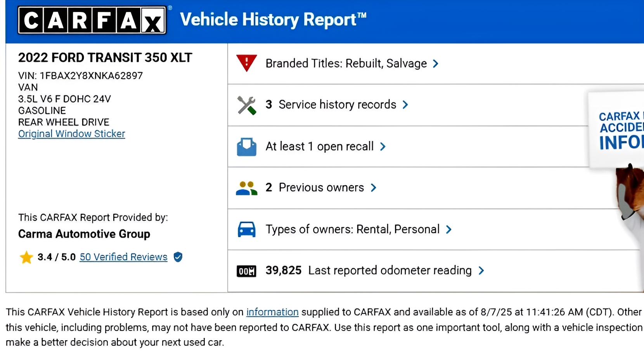
Task: Click the previous owners people icon
Action: (x=247, y=188)
